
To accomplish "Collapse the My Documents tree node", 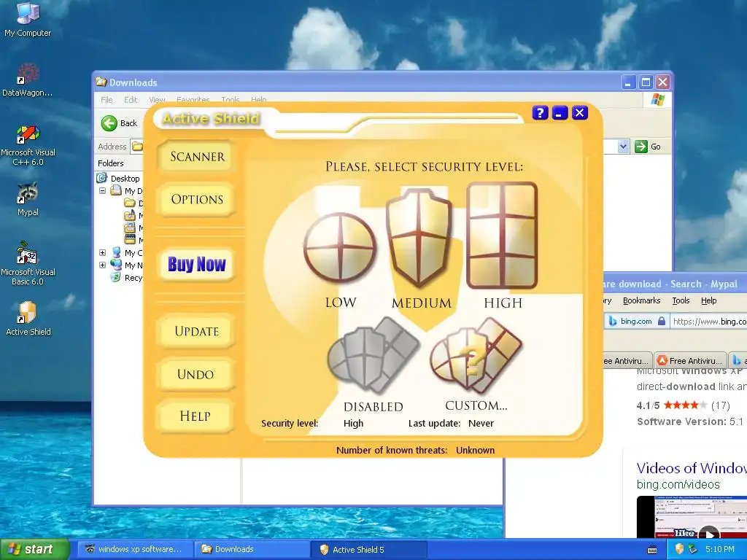I will (x=102, y=190).
